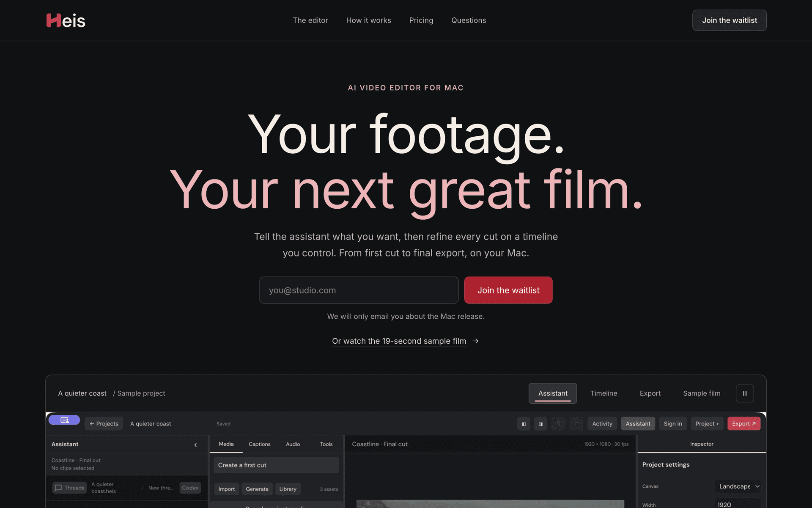Click the A quieter coast.heis breadcrumb
The width and height of the screenshot is (812, 508).
(x=104, y=488)
